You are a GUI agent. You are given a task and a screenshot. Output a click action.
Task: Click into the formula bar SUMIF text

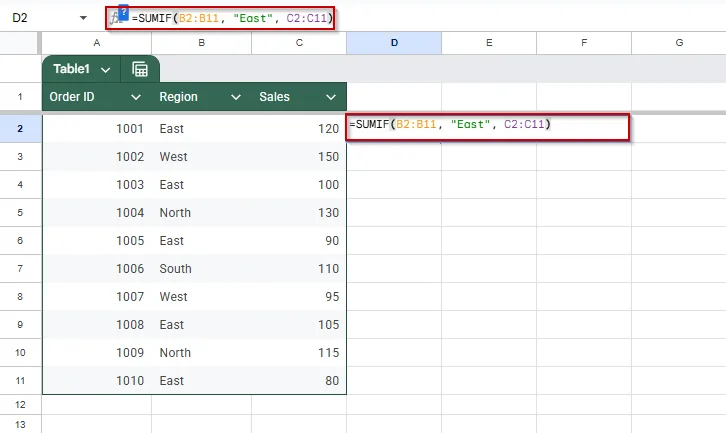click(232, 19)
